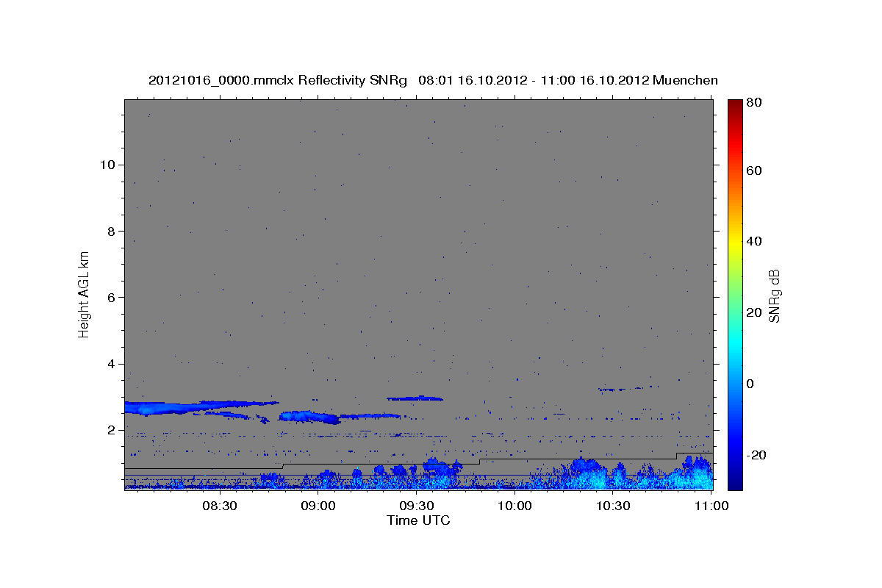Viewport: 882px width, 588px height.
Task: Click the thin cloud streak at 09:30, 3 km
Action: tap(415, 398)
